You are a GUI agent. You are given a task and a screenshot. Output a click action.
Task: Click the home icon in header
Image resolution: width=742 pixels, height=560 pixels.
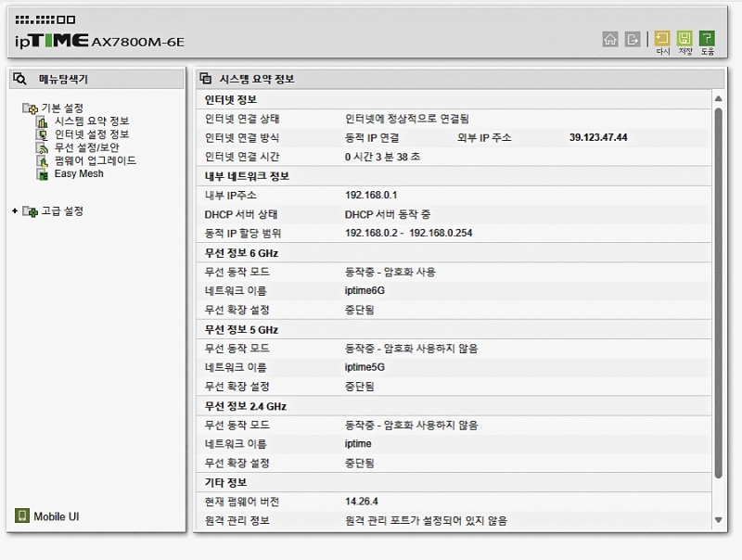pos(610,39)
